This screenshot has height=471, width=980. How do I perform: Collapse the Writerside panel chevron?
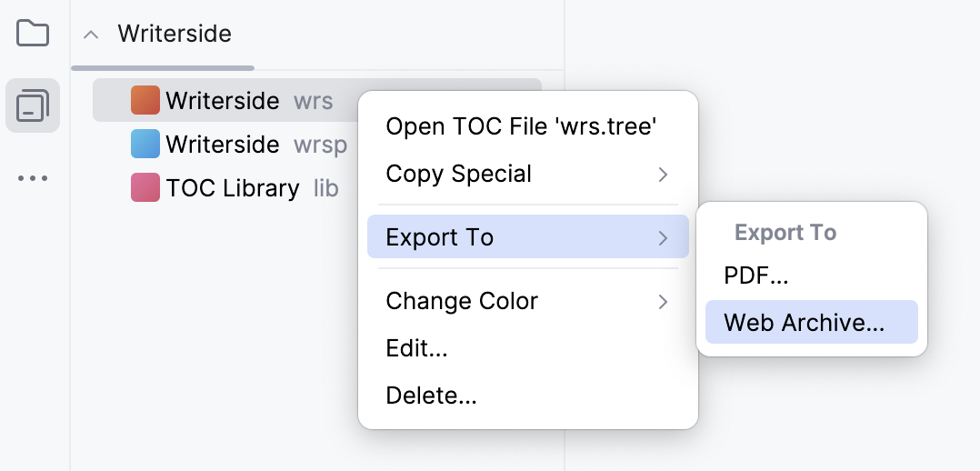[x=90, y=35]
